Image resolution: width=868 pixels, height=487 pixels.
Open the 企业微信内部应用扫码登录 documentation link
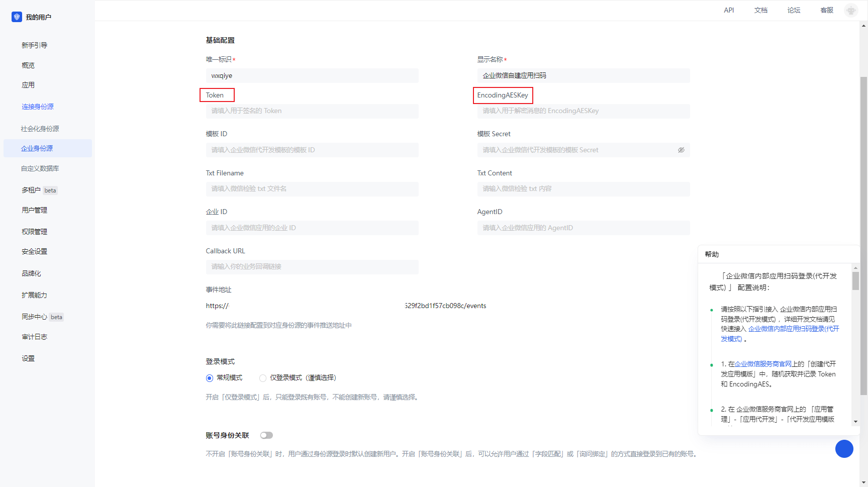coord(793,329)
